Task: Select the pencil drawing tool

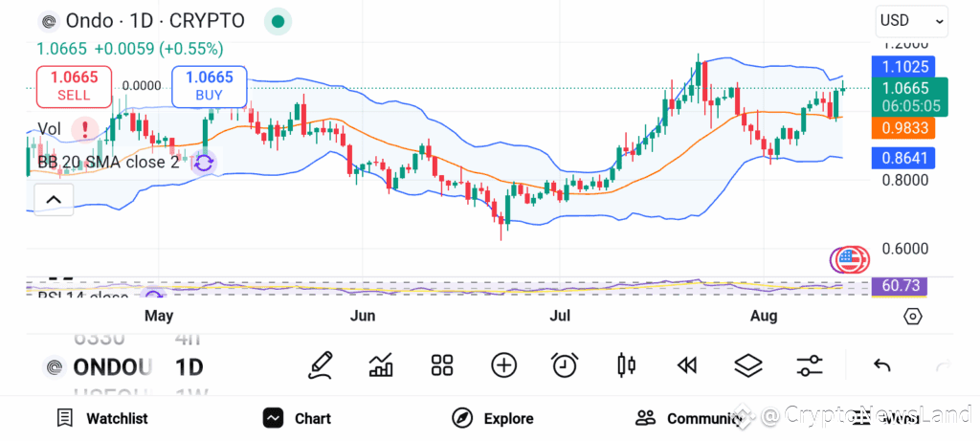Action: [321, 365]
